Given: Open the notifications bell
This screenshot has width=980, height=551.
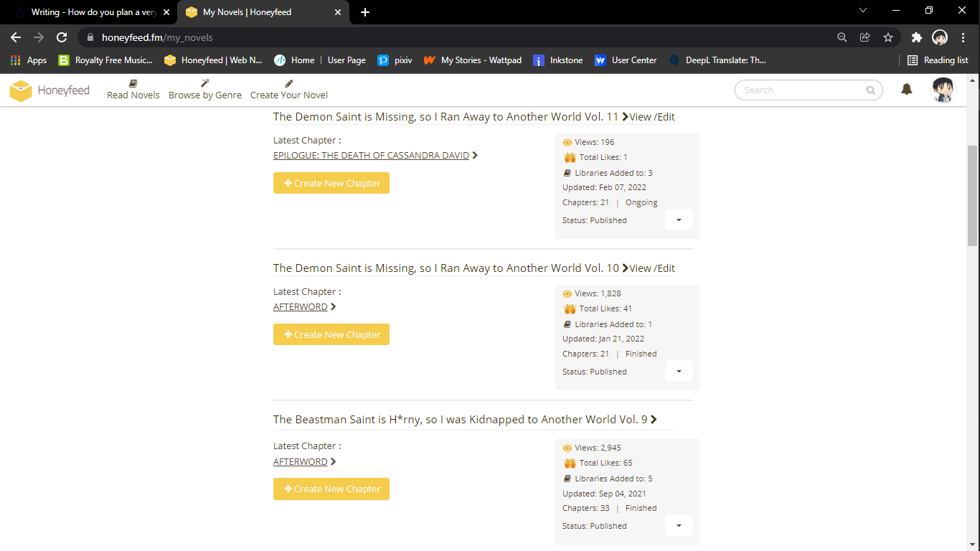Looking at the screenshot, I should (x=907, y=90).
